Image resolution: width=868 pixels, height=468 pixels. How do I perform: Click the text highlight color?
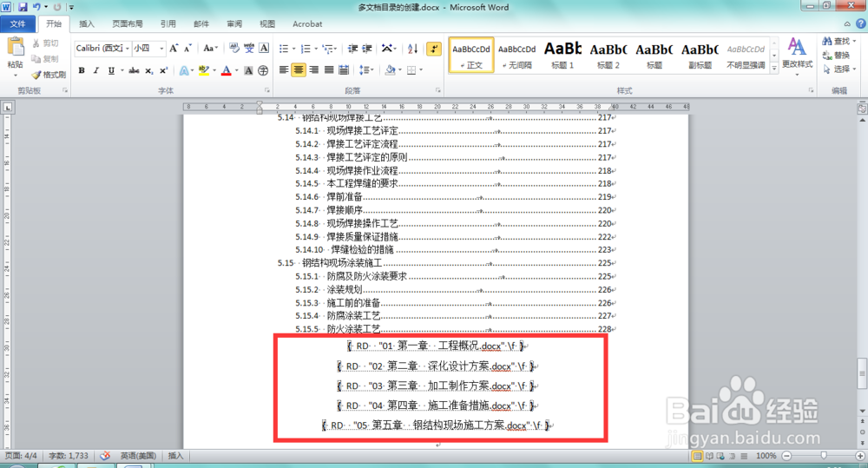tap(204, 70)
